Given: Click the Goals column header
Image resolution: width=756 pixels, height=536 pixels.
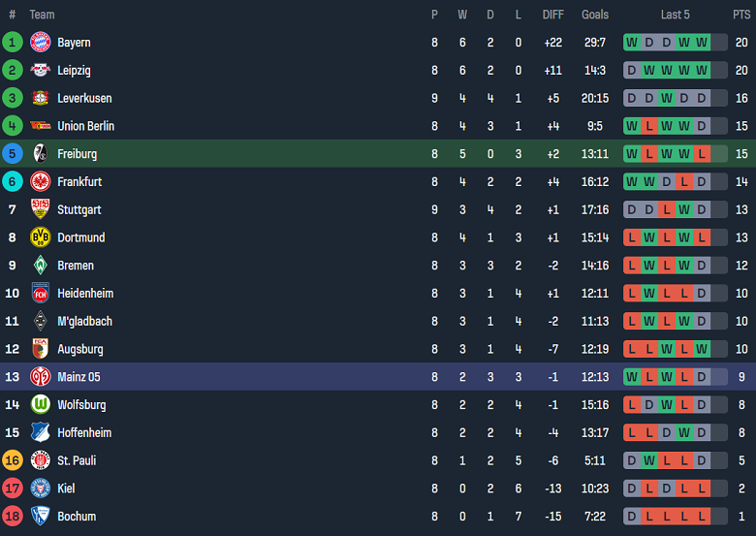Looking at the screenshot, I should pos(595,15).
